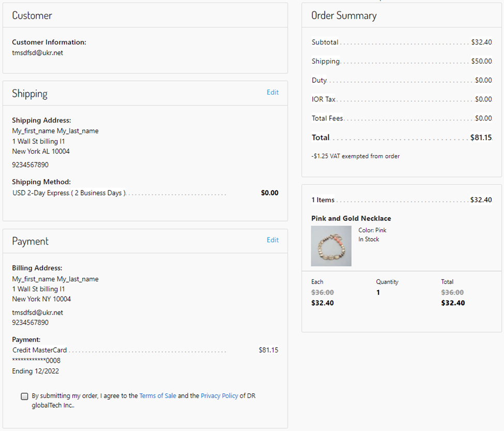Click the VAT exempted note

point(355,156)
